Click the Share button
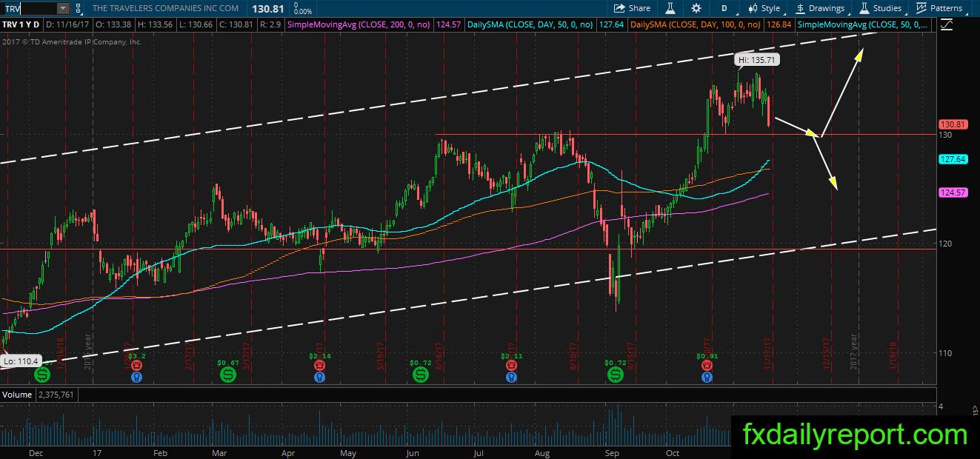980x459 pixels. click(633, 8)
